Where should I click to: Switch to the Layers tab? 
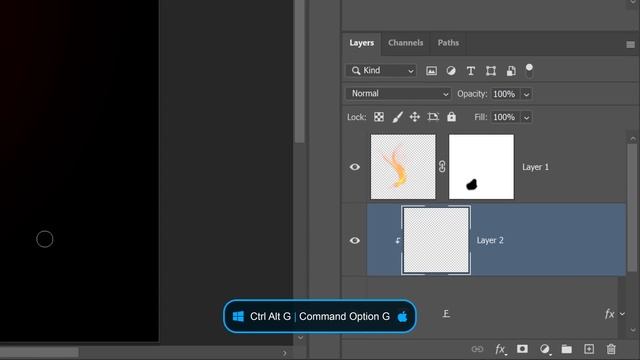(x=362, y=43)
